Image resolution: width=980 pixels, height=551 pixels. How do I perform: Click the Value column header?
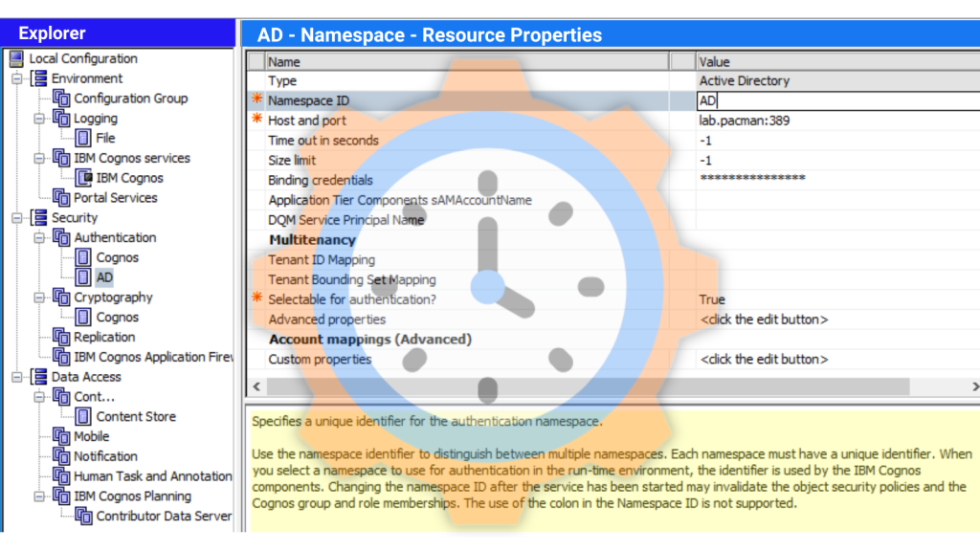coord(837,62)
